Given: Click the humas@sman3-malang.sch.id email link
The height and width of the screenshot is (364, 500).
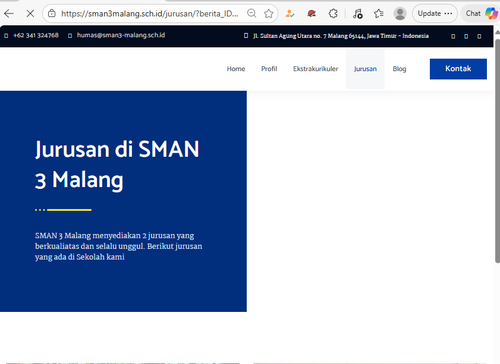Looking at the screenshot, I should click(x=121, y=35).
